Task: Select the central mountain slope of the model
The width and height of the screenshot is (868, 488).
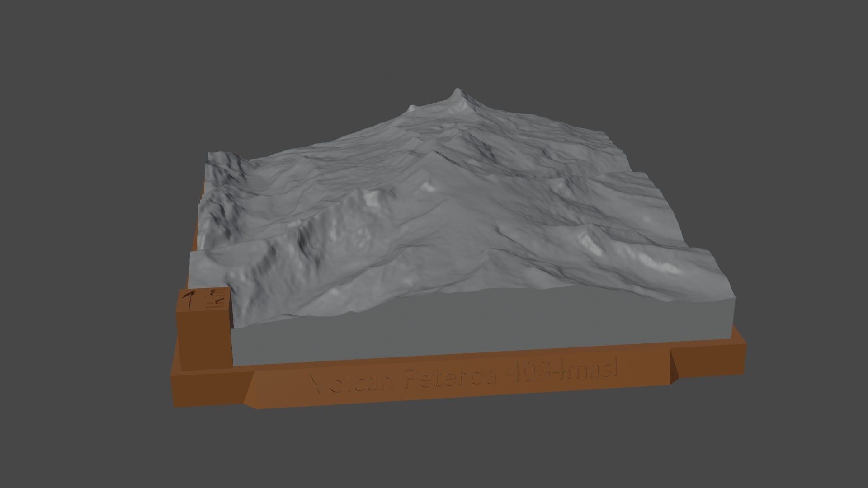Action: click(452, 226)
